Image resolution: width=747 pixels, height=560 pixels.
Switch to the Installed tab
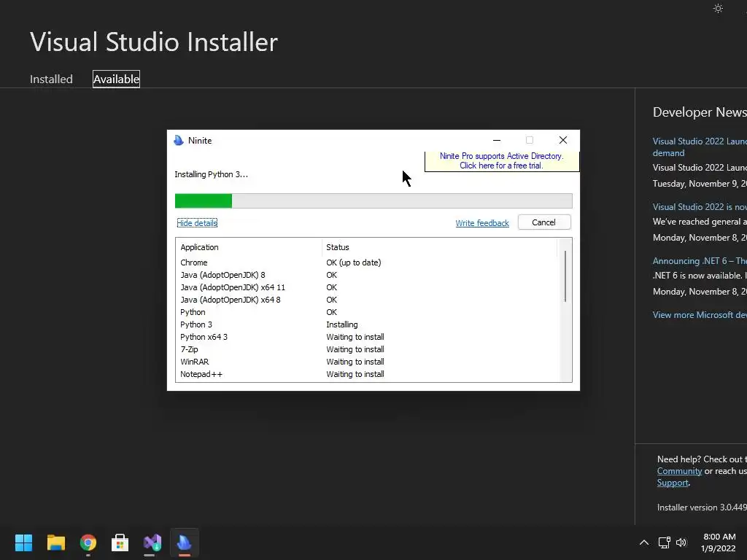(x=52, y=79)
